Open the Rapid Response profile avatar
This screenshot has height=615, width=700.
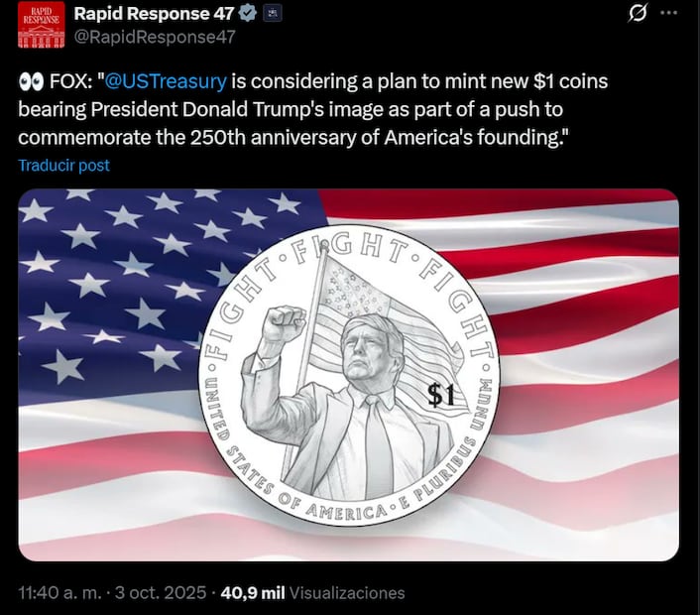click(x=41, y=25)
